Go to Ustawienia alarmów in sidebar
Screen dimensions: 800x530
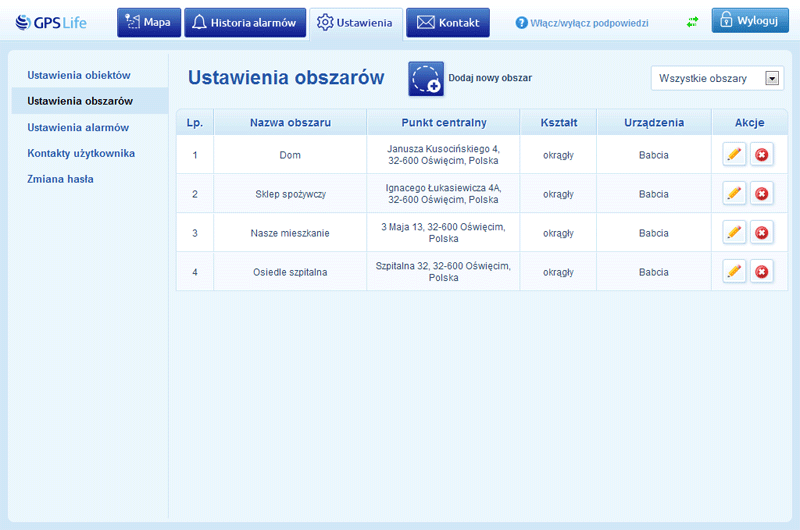pyautogui.click(x=78, y=128)
